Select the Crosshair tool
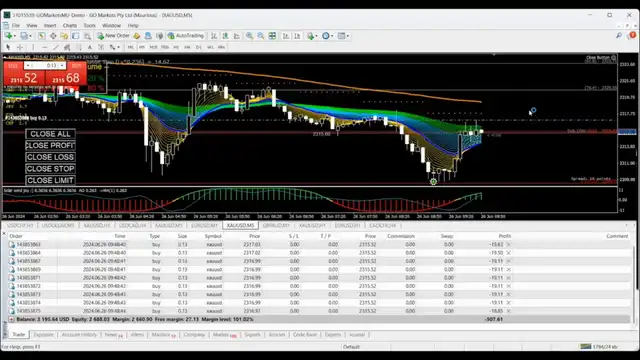Image resolution: width=640 pixels, height=360 pixels. 20,47
